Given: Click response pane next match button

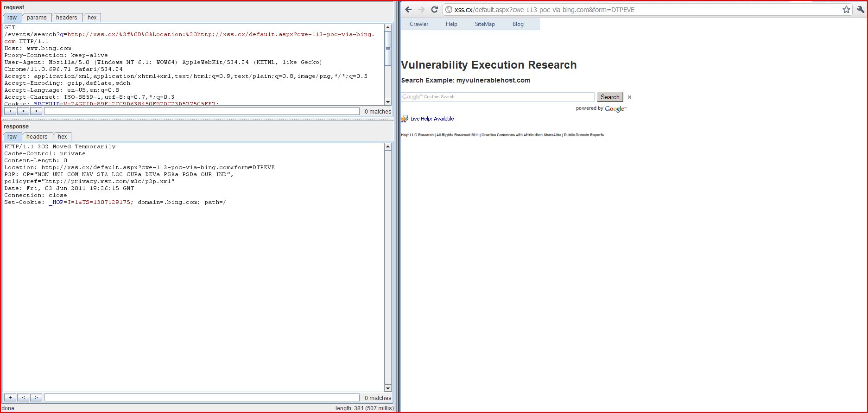Looking at the screenshot, I should click(36, 398).
